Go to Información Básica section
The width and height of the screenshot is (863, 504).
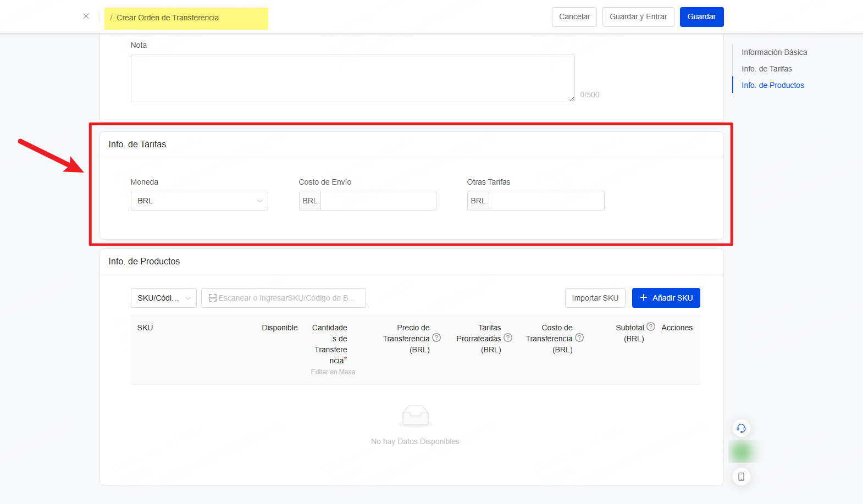(x=774, y=52)
